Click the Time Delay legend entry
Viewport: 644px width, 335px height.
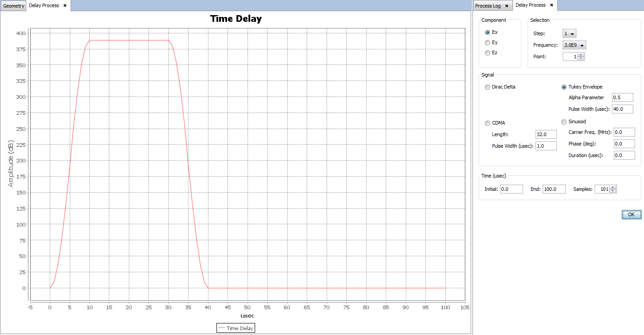coord(236,328)
